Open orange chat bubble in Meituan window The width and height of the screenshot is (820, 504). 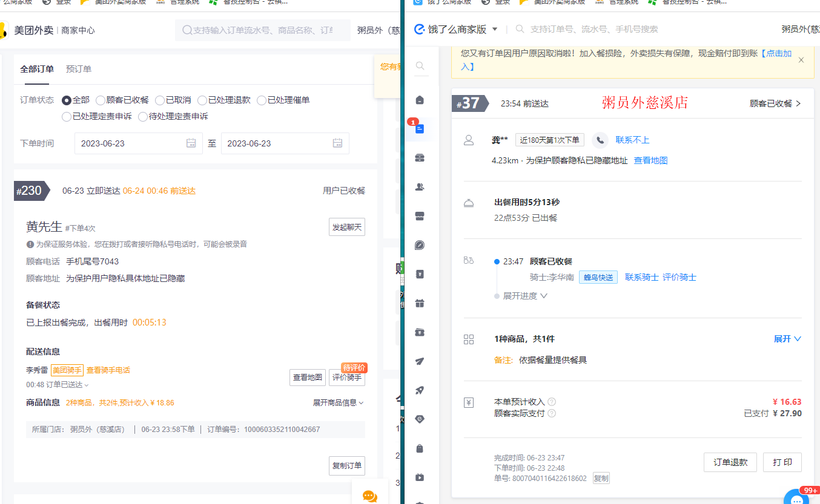point(370,496)
